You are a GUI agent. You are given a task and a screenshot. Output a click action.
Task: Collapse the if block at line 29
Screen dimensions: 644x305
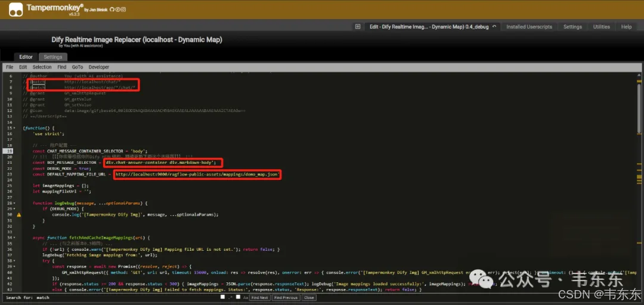point(15,208)
